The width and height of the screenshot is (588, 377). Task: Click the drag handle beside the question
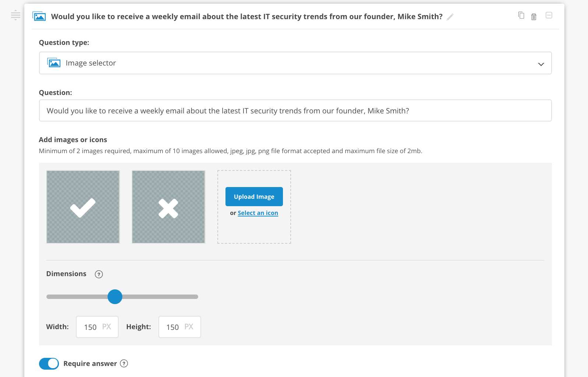point(15,15)
